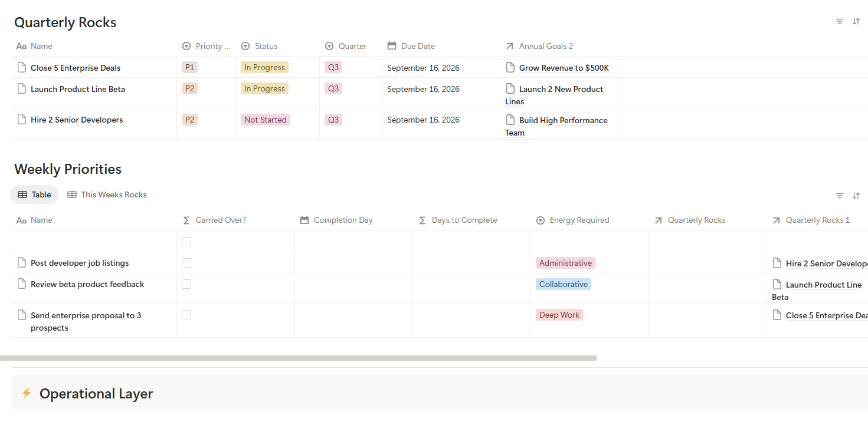Screen dimensions: 868x422
Task: Toggle Carried Over for Post developer job listings
Action: pos(186,263)
